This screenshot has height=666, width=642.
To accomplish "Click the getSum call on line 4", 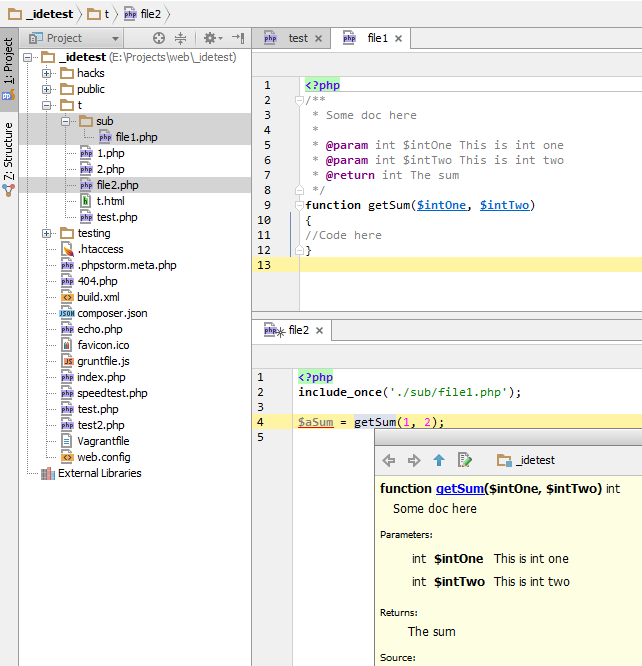I will (x=375, y=422).
